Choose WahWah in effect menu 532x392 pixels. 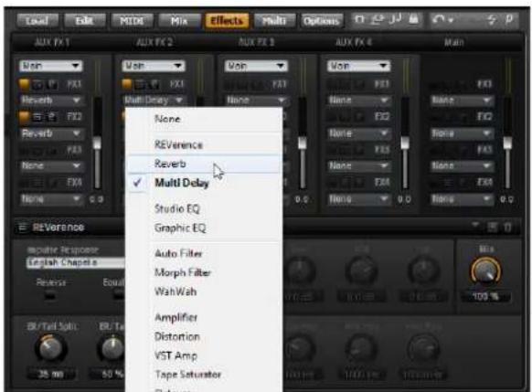coord(204,291)
